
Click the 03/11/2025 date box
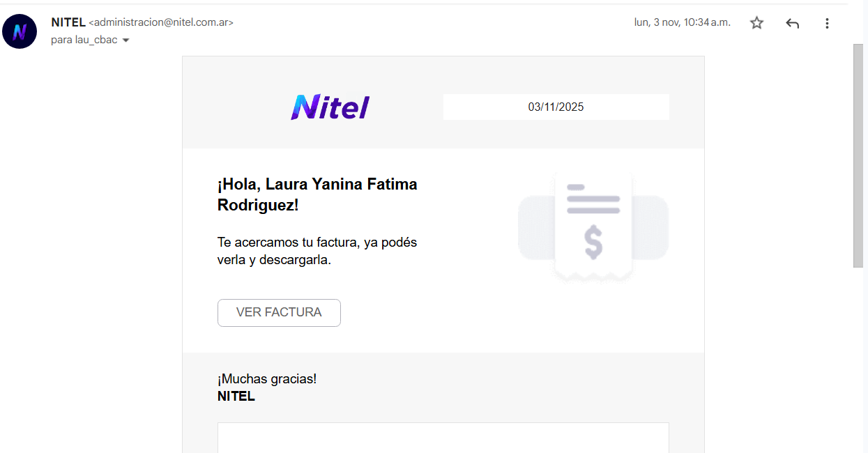point(556,107)
